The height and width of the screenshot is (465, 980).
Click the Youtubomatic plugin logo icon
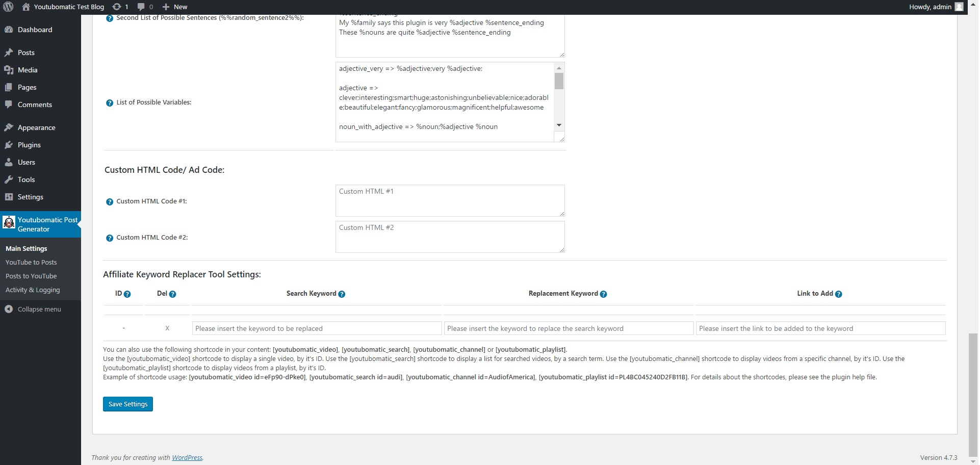pos(9,222)
